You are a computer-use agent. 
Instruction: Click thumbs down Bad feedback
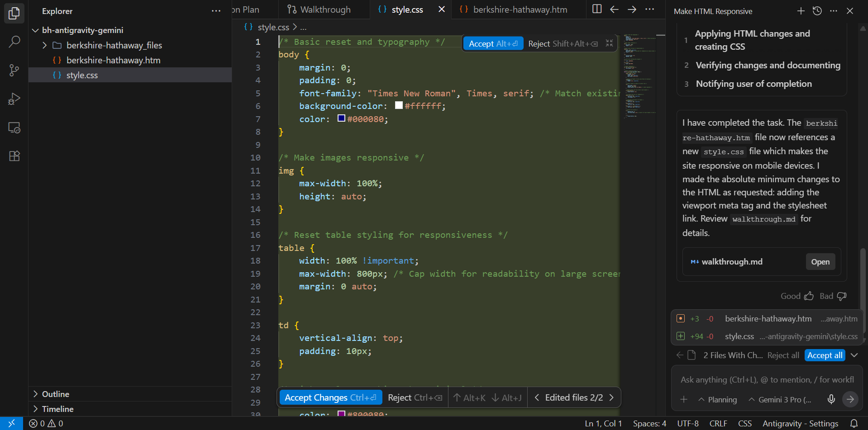coord(841,296)
